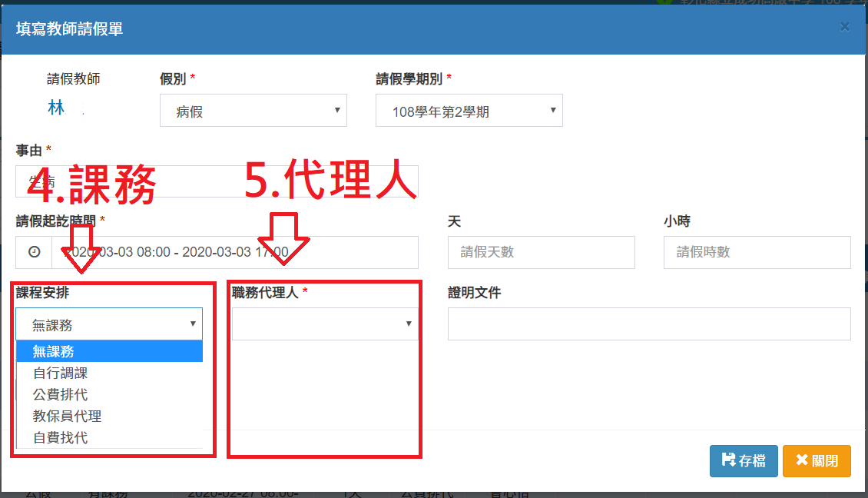Image resolution: width=868 pixels, height=498 pixels.
Task: Select 教保員代理 option in dropdown list
Action: click(x=110, y=416)
